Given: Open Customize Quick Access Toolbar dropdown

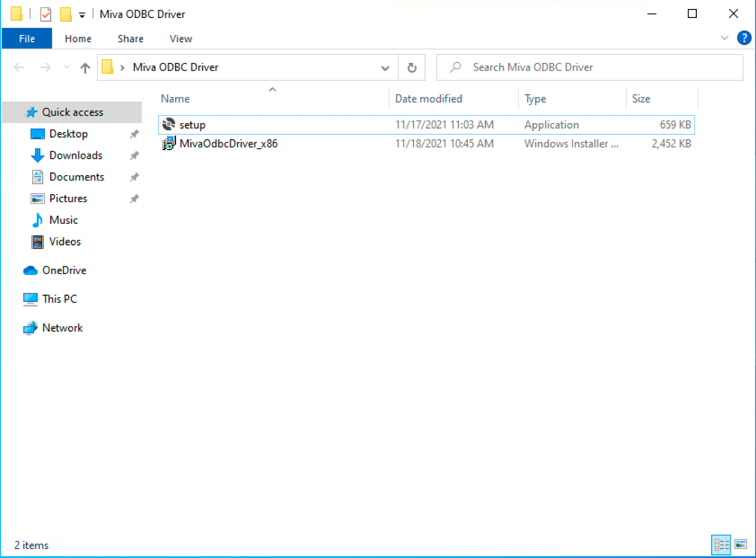Looking at the screenshot, I should (x=82, y=15).
